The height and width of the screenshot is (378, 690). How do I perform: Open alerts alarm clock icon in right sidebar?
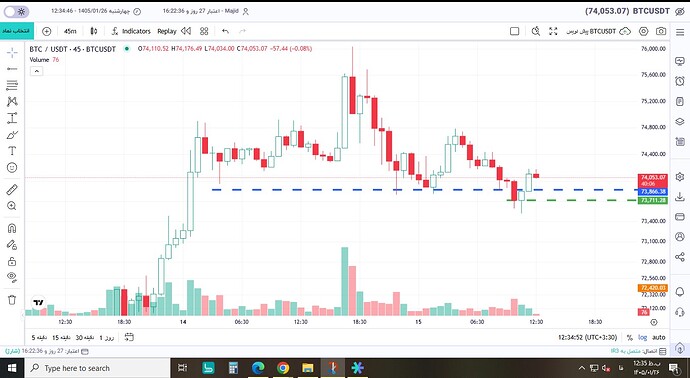click(x=680, y=81)
